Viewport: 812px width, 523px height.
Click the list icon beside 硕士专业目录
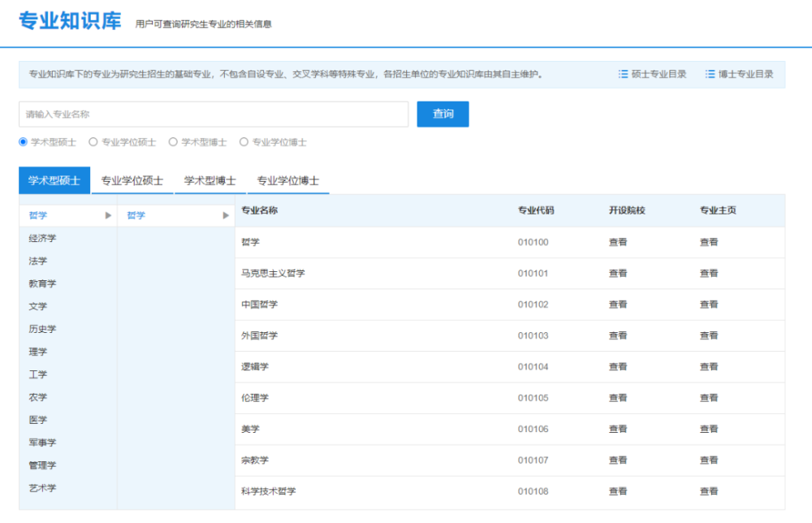[x=623, y=74]
